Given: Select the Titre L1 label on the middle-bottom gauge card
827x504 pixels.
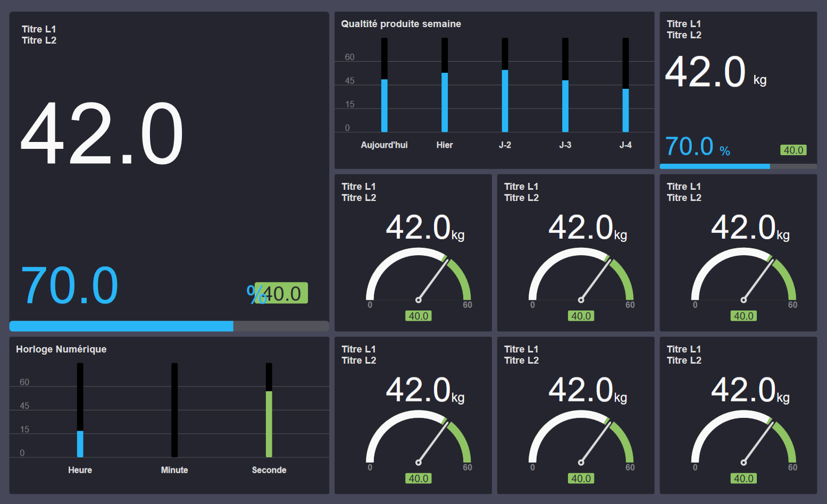Looking at the screenshot, I should pos(521,349).
